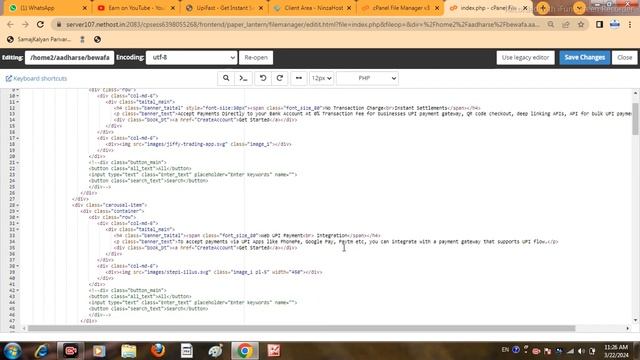Close the Earn on YouTube tab

click(x=173, y=8)
